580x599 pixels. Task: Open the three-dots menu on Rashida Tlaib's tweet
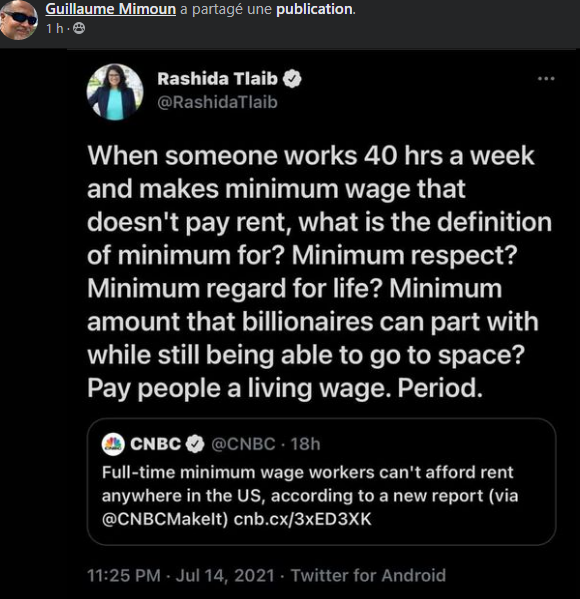(546, 79)
